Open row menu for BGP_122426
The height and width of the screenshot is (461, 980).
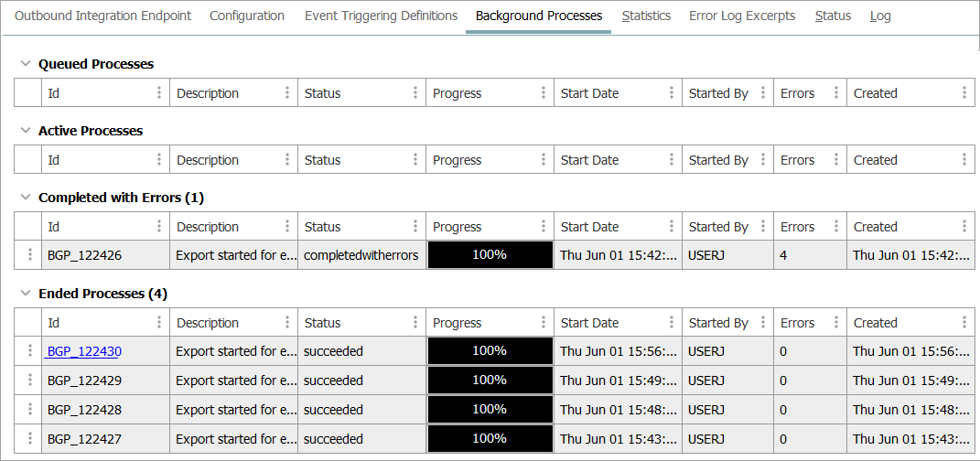pos(28,255)
